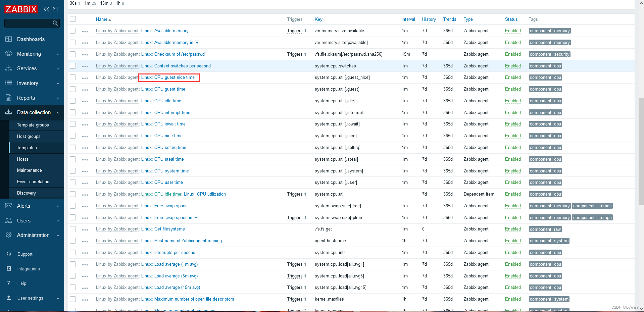Image resolution: width=644 pixels, height=312 pixels.
Task: Check the box for CPU guest time
Action: pyautogui.click(x=73, y=89)
